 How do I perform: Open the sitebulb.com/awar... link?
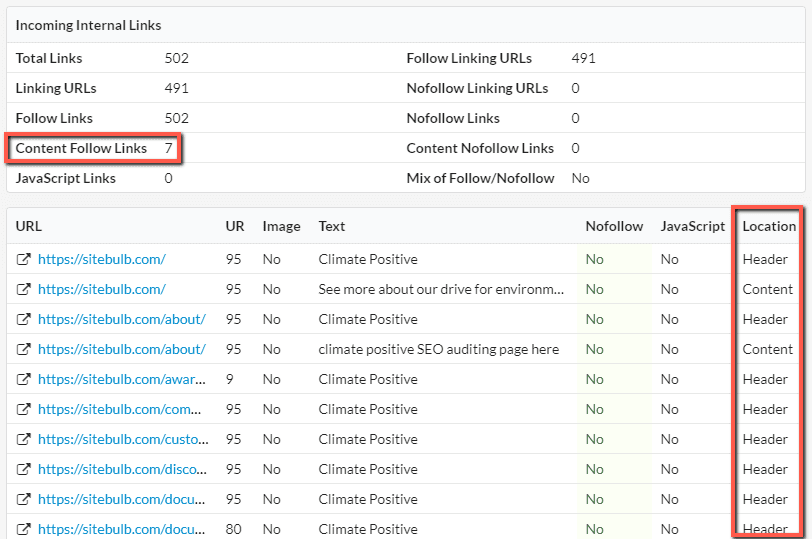click(x=122, y=379)
